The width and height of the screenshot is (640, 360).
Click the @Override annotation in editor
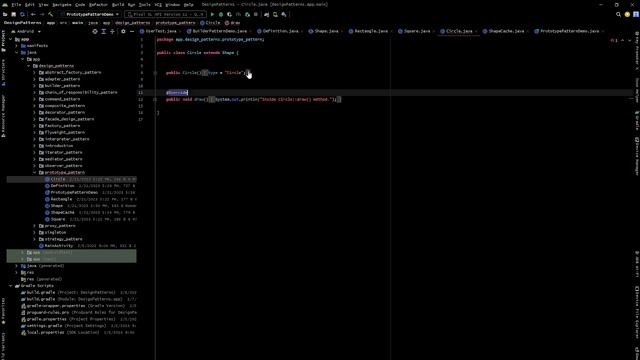[177, 93]
